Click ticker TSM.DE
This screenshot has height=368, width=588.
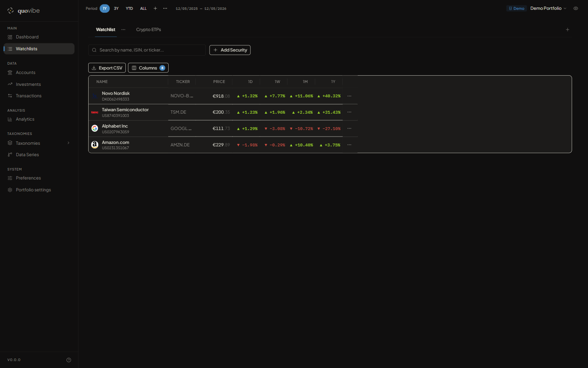(178, 112)
